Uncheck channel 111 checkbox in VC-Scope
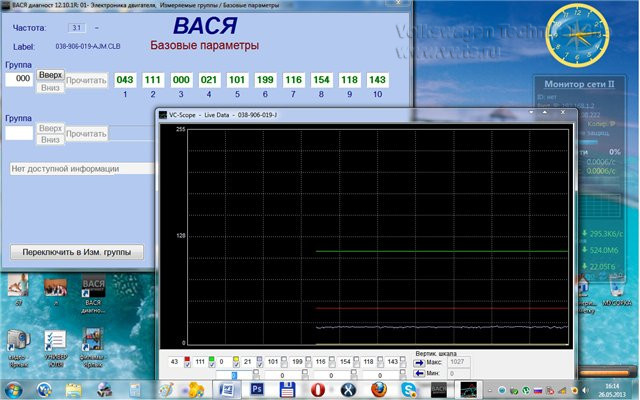Image resolution: width=640 pixels, height=400 pixels. tap(211, 364)
